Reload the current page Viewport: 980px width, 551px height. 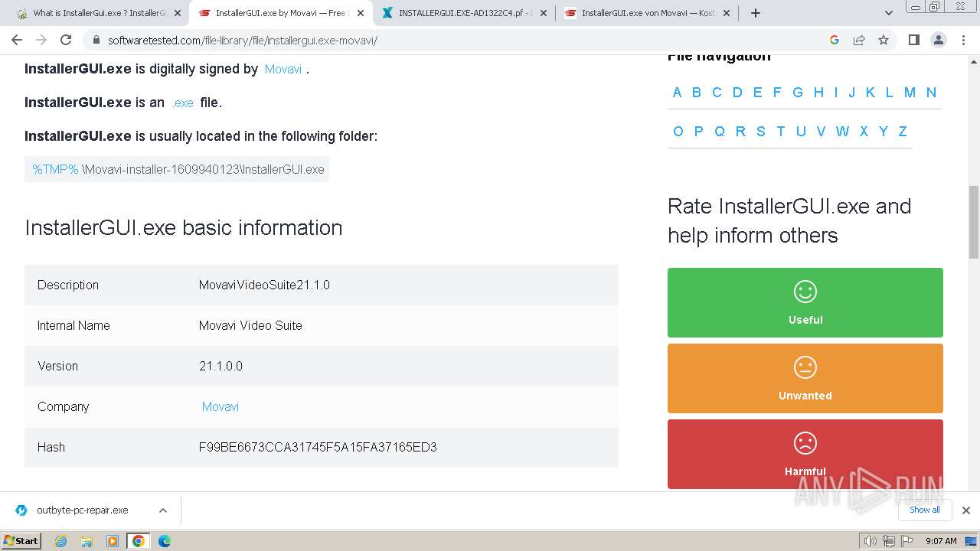pyautogui.click(x=66, y=40)
